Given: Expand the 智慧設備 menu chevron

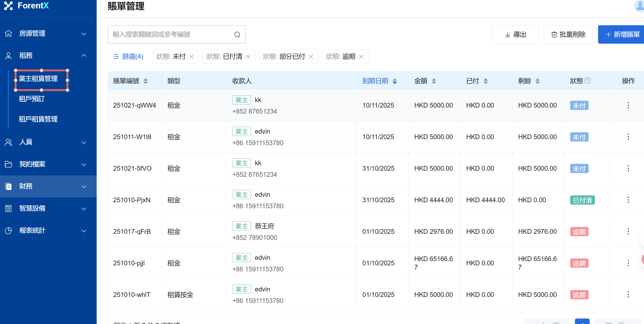Looking at the screenshot, I should [84, 209].
